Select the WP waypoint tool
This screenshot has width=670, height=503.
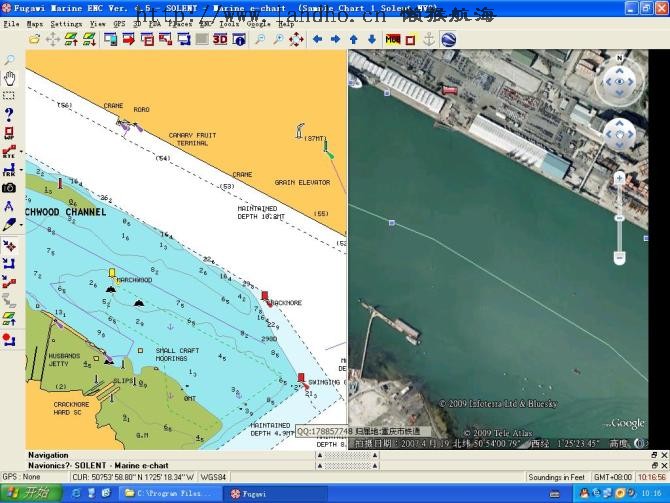click(9, 133)
